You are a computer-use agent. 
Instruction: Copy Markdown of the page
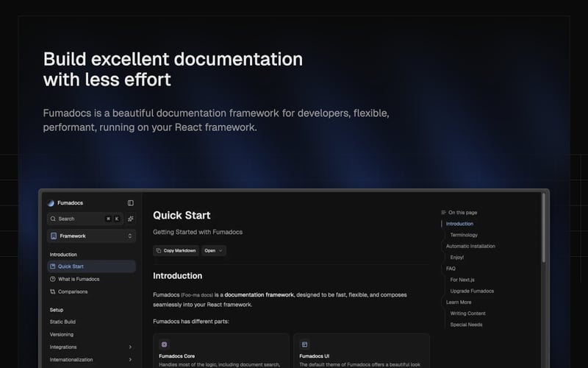tap(176, 251)
